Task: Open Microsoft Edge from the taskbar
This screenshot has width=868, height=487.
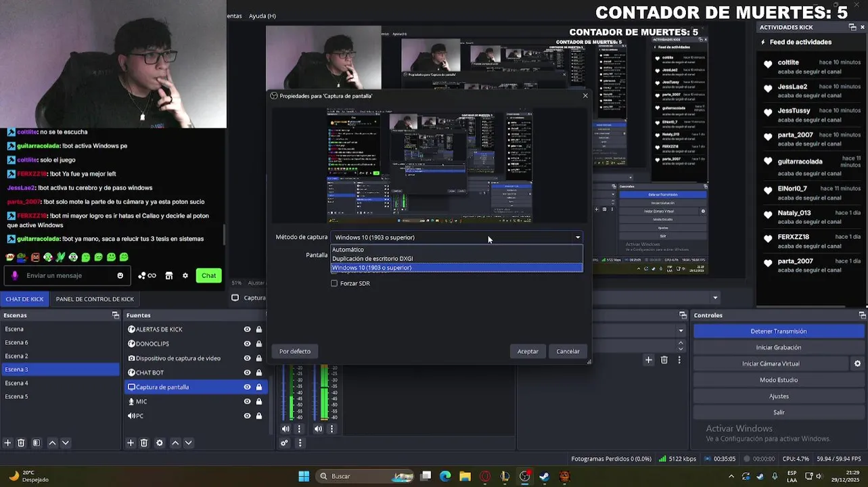Action: click(445, 476)
